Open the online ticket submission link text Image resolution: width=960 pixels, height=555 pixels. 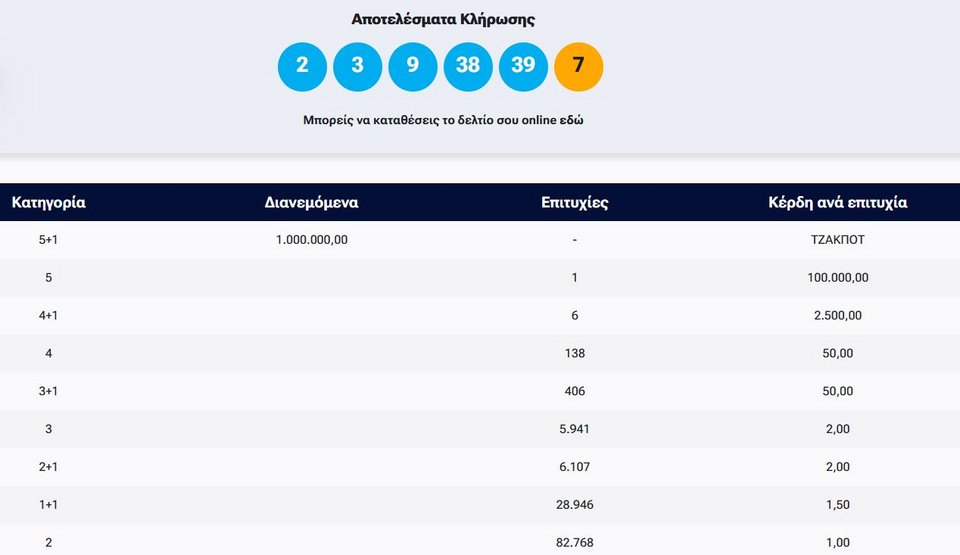[x=442, y=120]
